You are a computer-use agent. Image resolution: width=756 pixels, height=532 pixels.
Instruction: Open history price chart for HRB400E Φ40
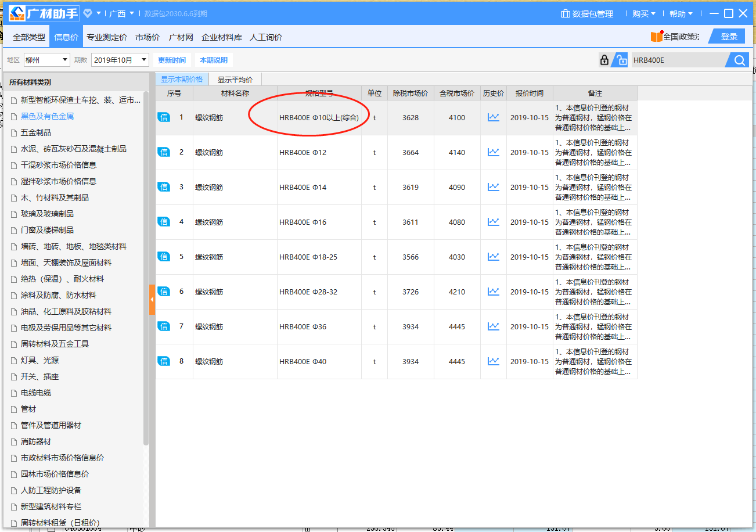pyautogui.click(x=494, y=361)
